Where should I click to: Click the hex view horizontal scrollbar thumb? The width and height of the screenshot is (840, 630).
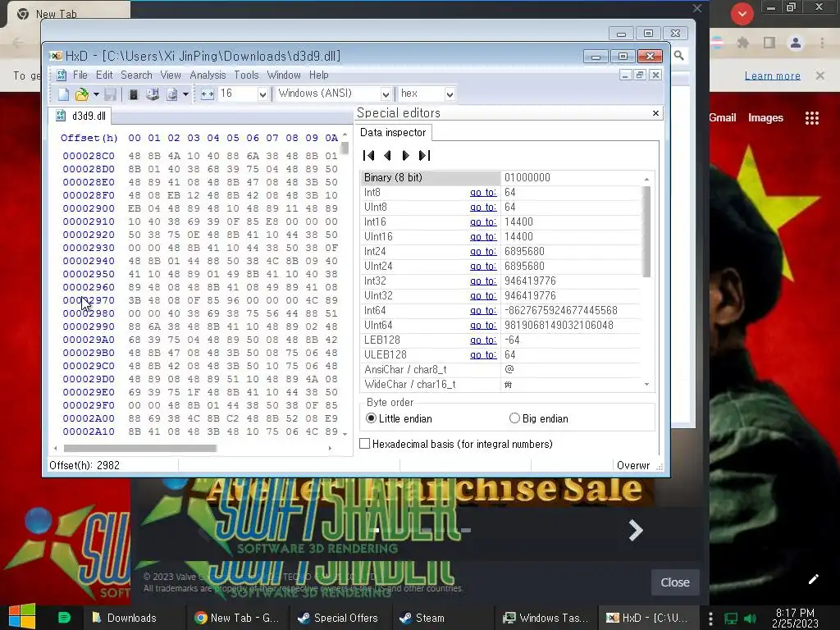pyautogui.click(x=139, y=449)
